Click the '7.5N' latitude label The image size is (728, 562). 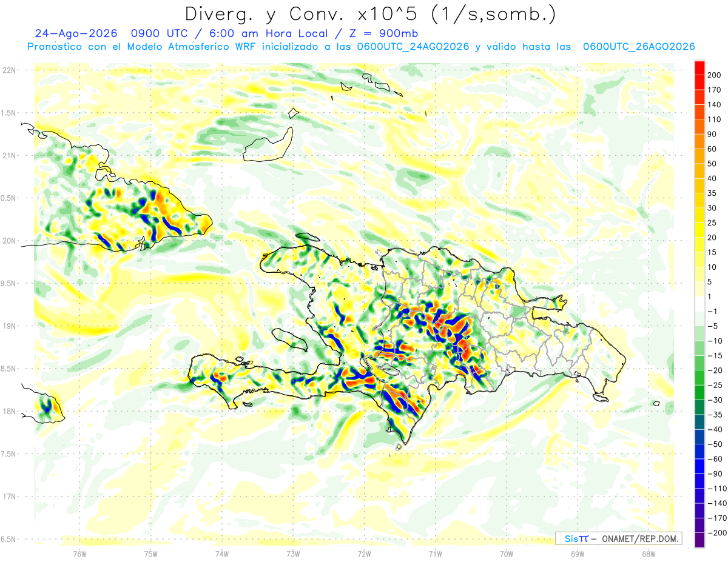pos(8,453)
